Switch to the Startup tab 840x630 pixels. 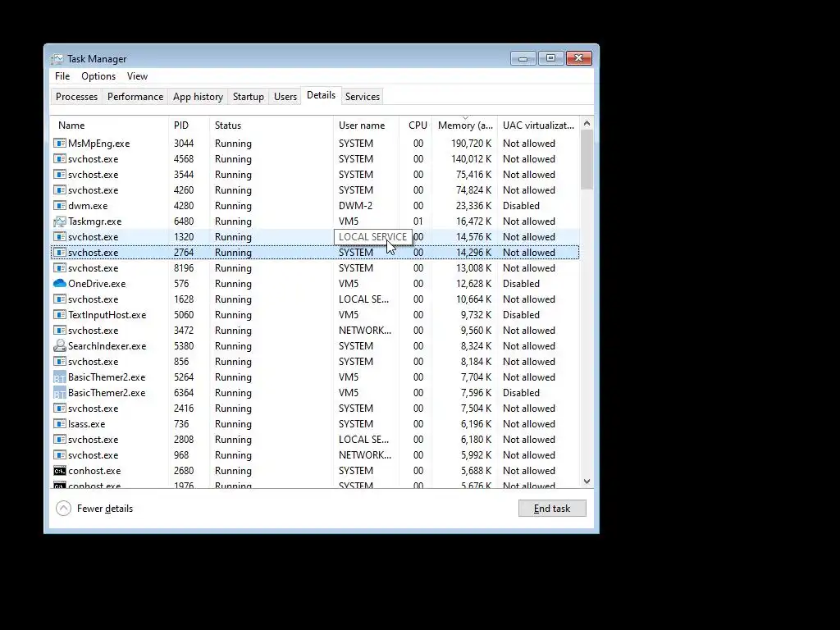click(248, 97)
